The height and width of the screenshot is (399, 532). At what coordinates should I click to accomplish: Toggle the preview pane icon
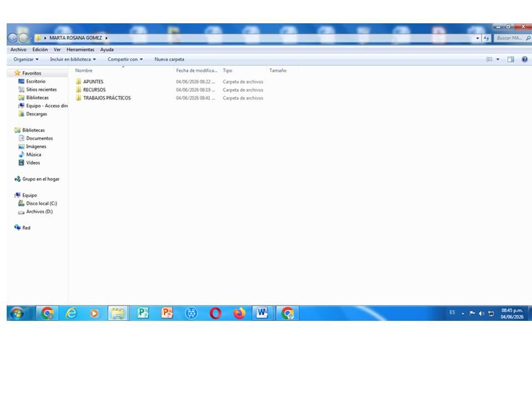510,59
